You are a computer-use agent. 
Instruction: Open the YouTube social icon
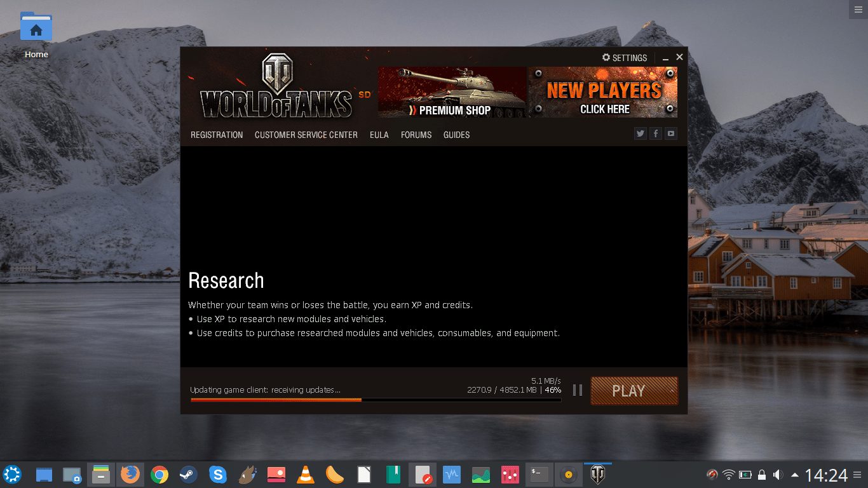tap(670, 133)
